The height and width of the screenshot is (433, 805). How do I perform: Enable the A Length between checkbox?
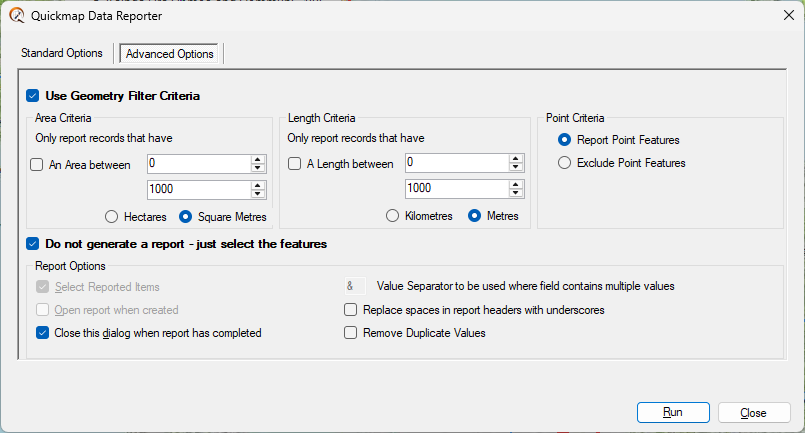[x=295, y=164]
